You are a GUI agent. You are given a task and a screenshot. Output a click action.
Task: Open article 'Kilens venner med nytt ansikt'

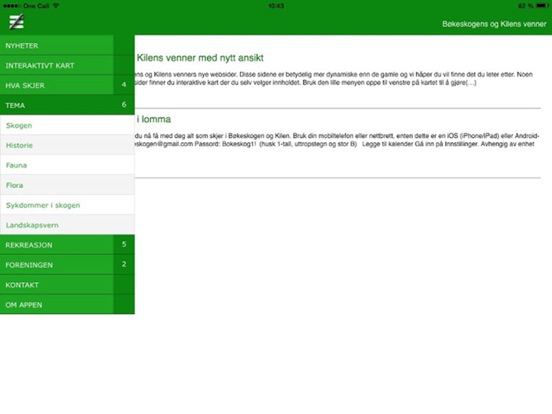200,58
